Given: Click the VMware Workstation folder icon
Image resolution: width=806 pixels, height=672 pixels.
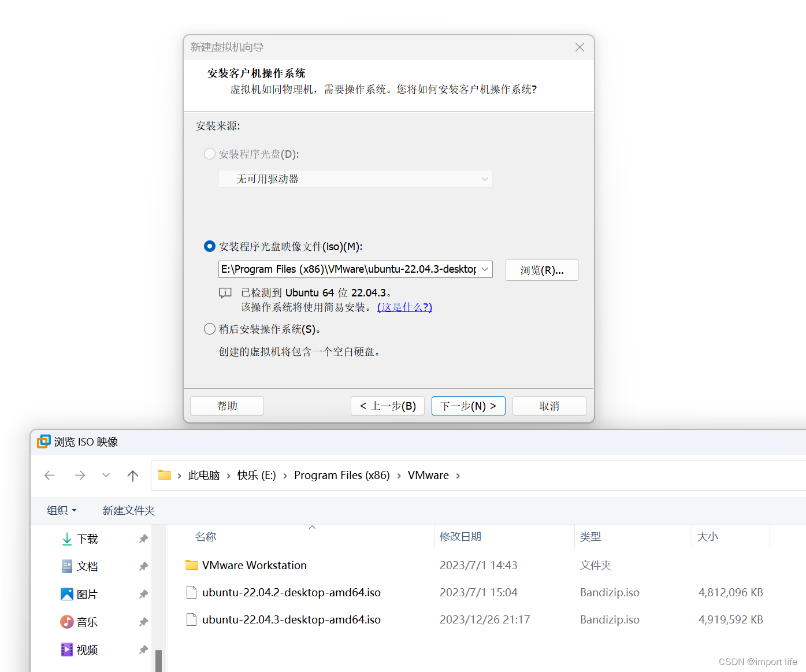Looking at the screenshot, I should click(192, 565).
